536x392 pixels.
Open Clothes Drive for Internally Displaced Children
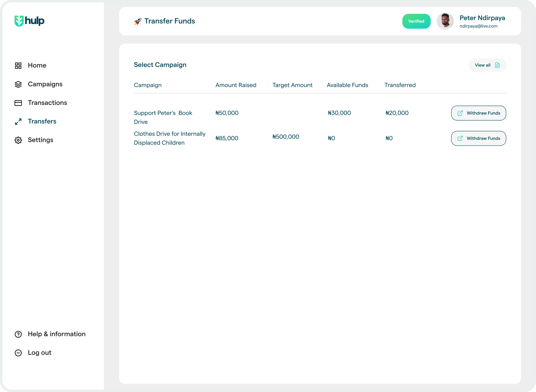tap(169, 138)
